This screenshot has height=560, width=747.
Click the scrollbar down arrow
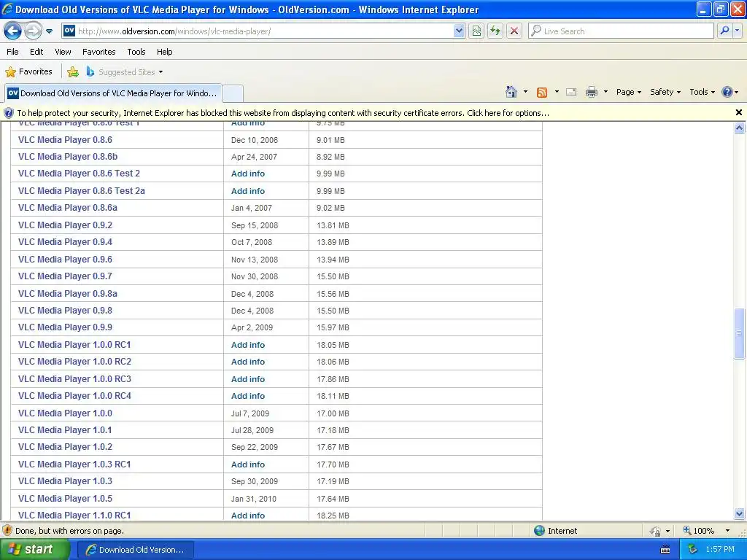[740, 513]
